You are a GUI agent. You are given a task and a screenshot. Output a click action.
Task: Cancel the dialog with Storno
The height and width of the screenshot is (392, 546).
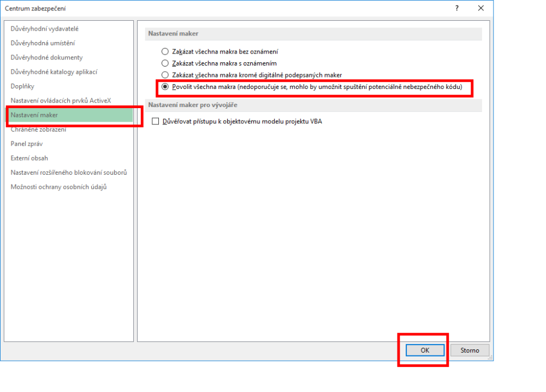pyautogui.click(x=470, y=351)
